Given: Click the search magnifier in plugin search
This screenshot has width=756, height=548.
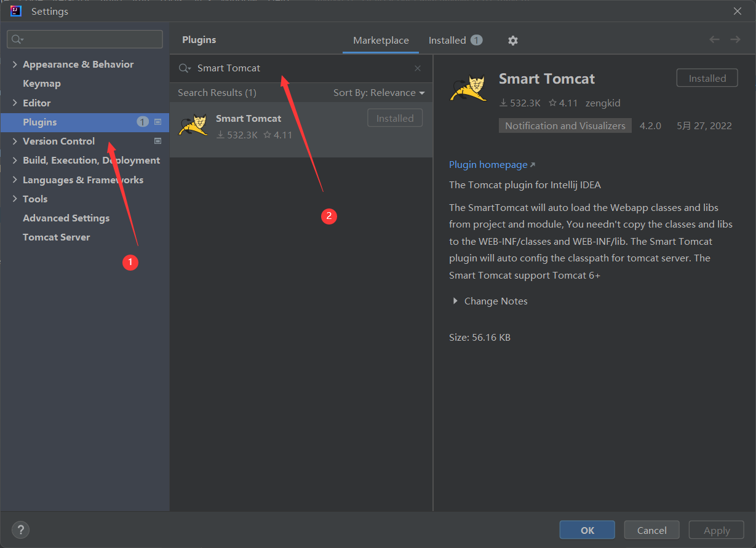Looking at the screenshot, I should tap(185, 68).
